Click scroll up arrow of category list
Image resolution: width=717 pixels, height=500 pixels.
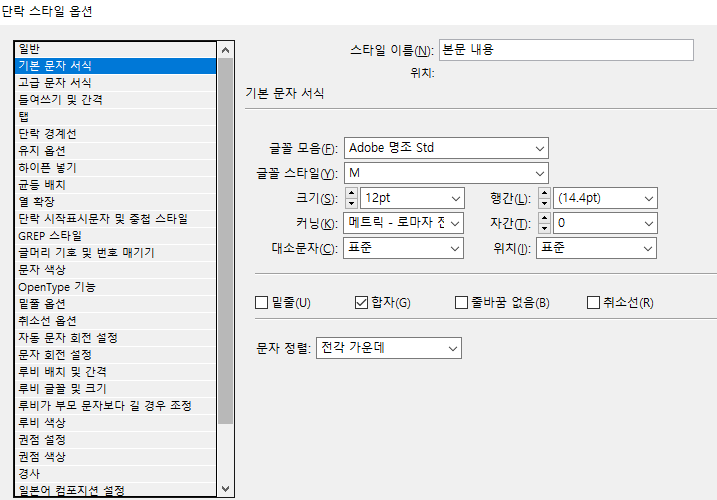click(225, 50)
